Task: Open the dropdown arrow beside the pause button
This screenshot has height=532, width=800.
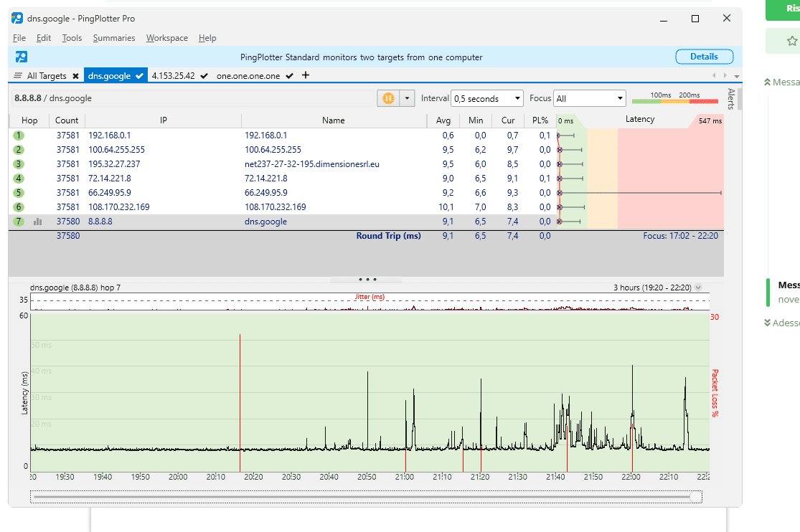Action: pos(408,98)
